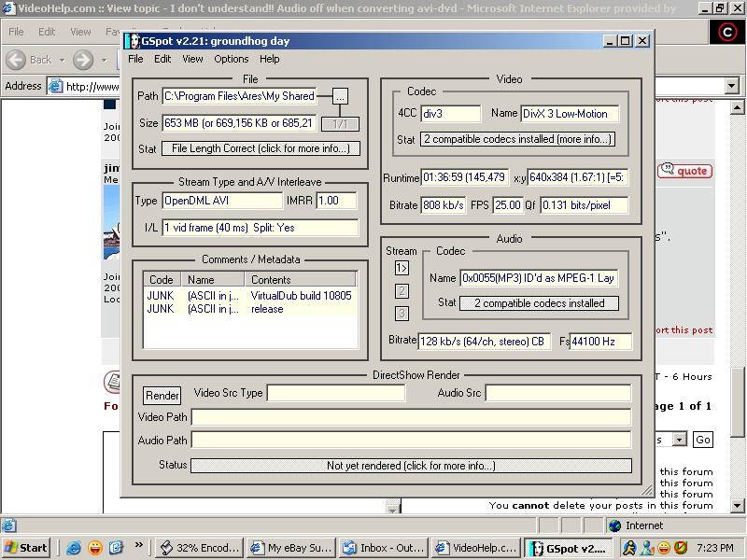
Task: Click audio Bitrate 128 kb/s field
Action: (x=484, y=342)
